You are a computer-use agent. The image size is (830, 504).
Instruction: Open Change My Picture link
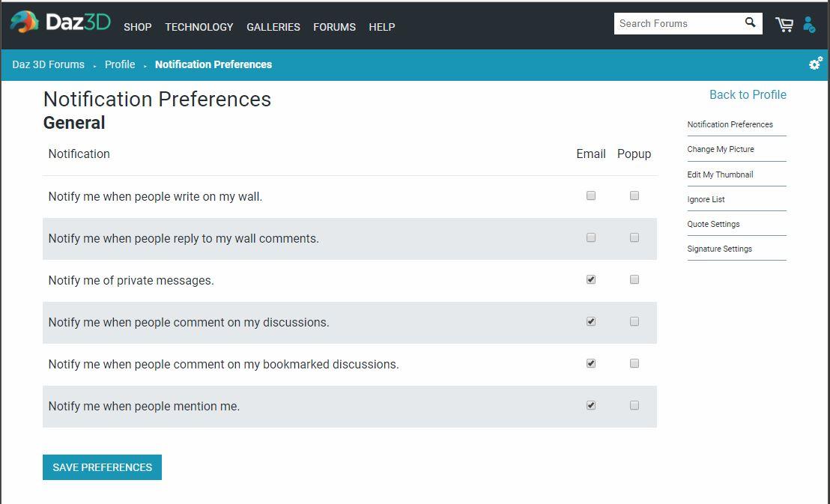pos(721,149)
